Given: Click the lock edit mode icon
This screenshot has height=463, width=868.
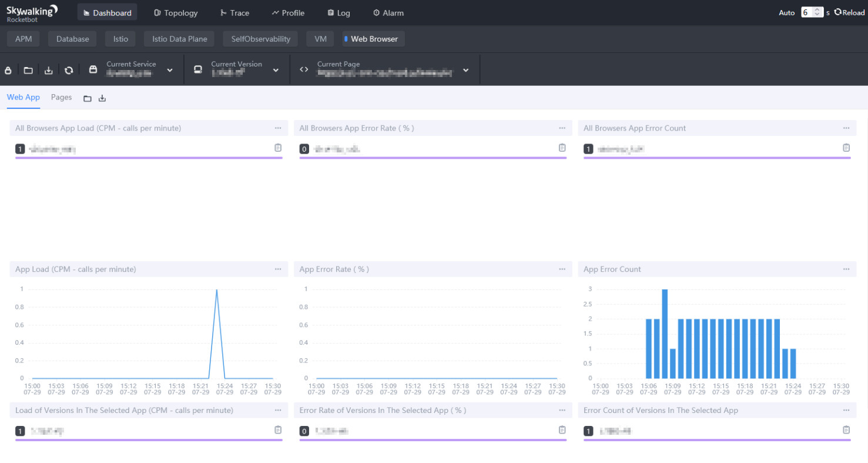Looking at the screenshot, I should click(8, 70).
